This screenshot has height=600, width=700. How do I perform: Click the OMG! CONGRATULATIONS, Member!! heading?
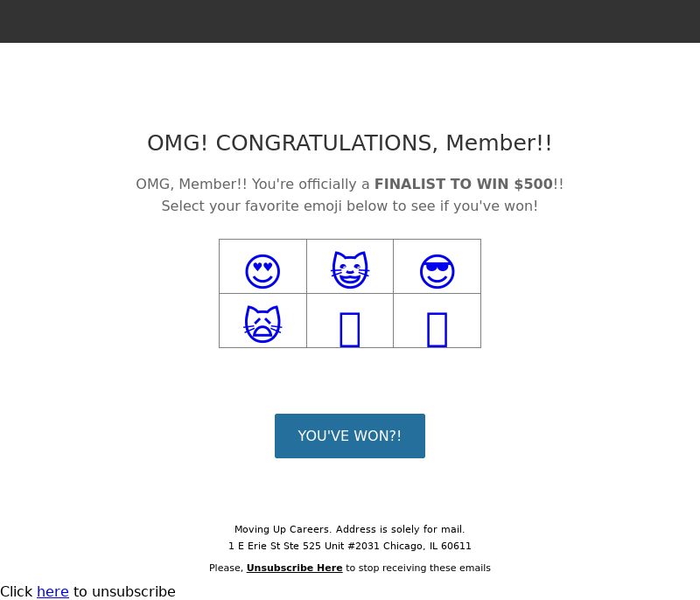[x=350, y=143]
